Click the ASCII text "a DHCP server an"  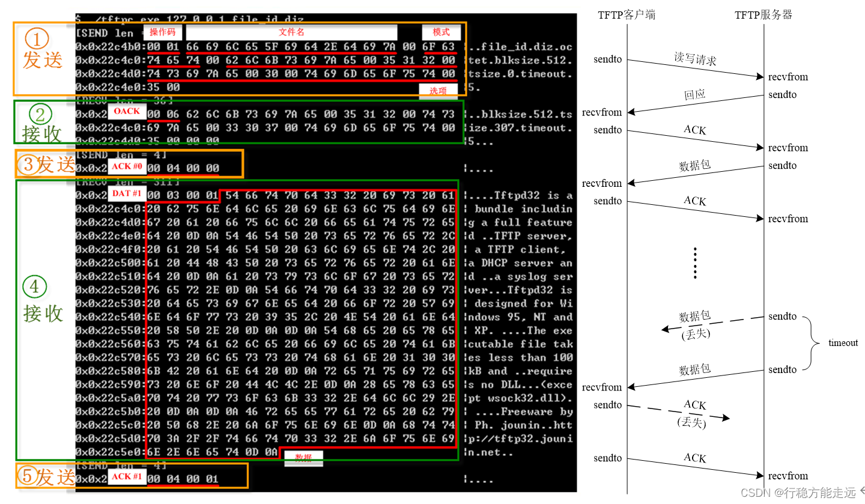click(521, 263)
